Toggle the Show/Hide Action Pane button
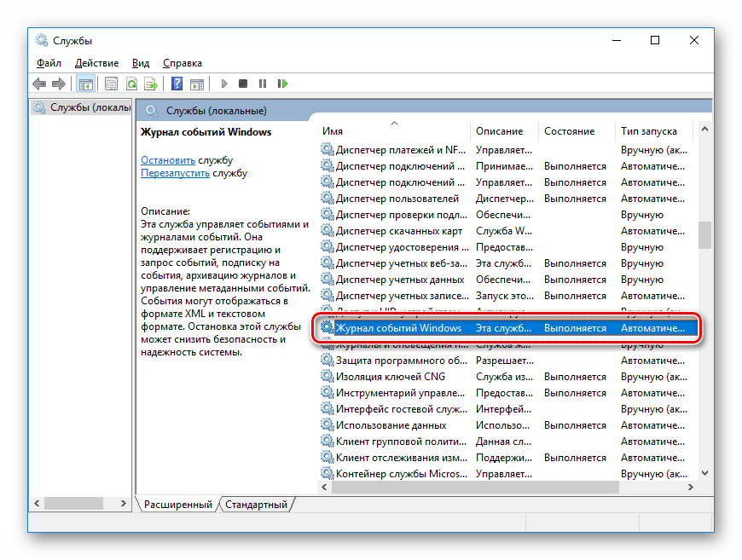742x560 pixels. [196, 84]
